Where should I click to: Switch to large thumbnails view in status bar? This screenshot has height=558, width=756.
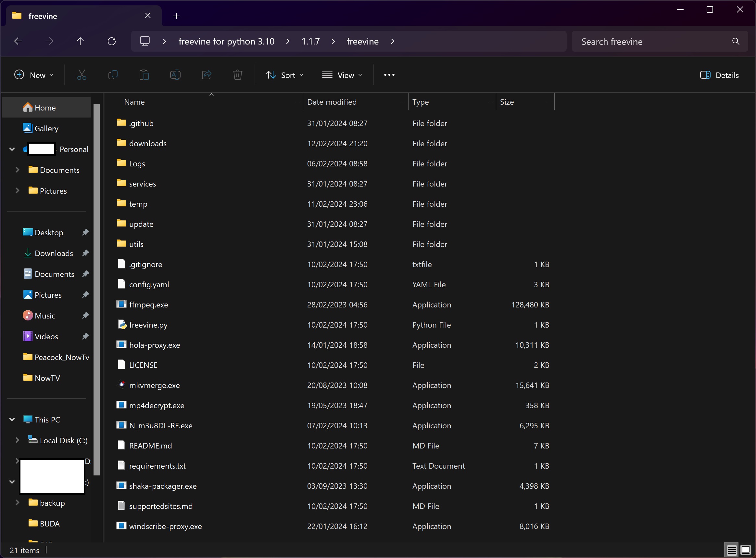click(x=745, y=550)
